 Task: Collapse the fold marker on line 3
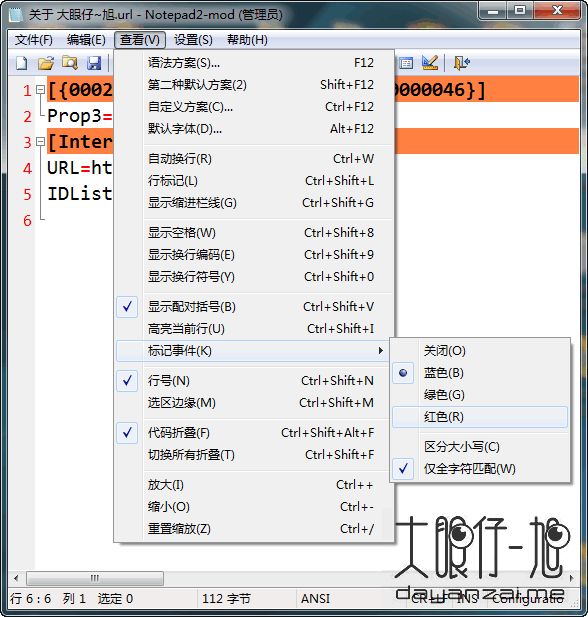[x=40, y=141]
